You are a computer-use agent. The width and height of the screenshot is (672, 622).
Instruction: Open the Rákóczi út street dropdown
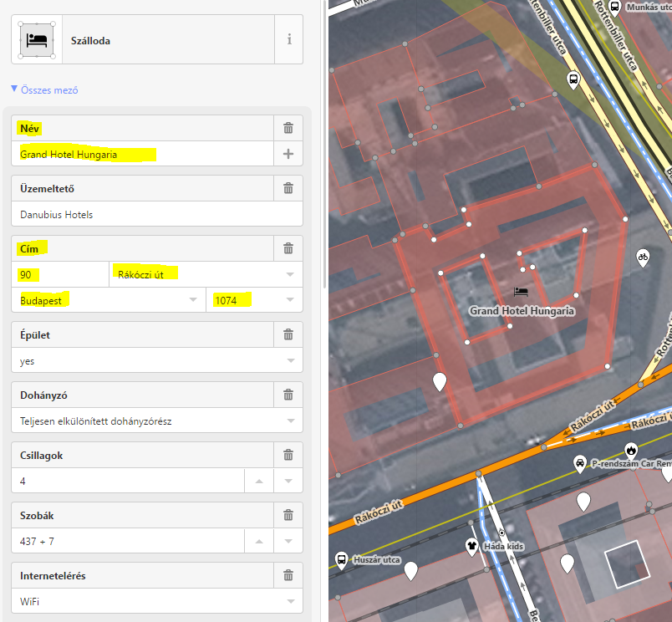pos(290,274)
